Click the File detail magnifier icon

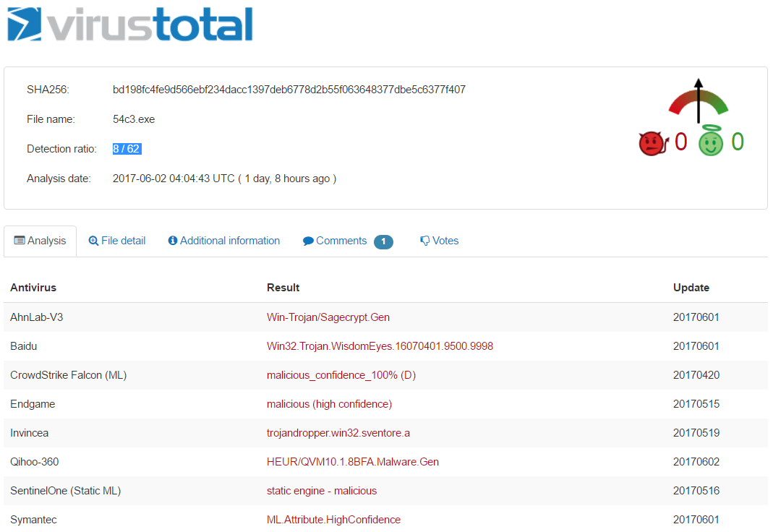(x=93, y=241)
